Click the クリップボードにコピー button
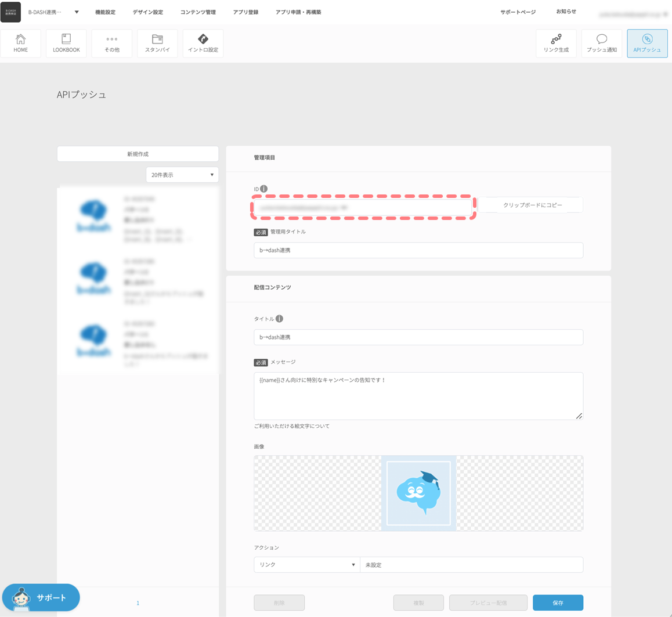The width and height of the screenshot is (672, 617). pos(532,205)
